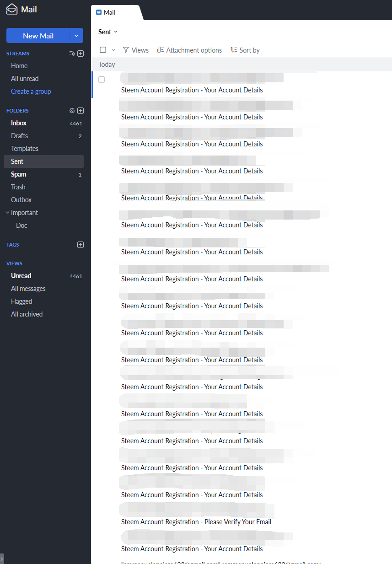392x564 pixels.
Task: Open the Trash folder
Action: point(44,187)
